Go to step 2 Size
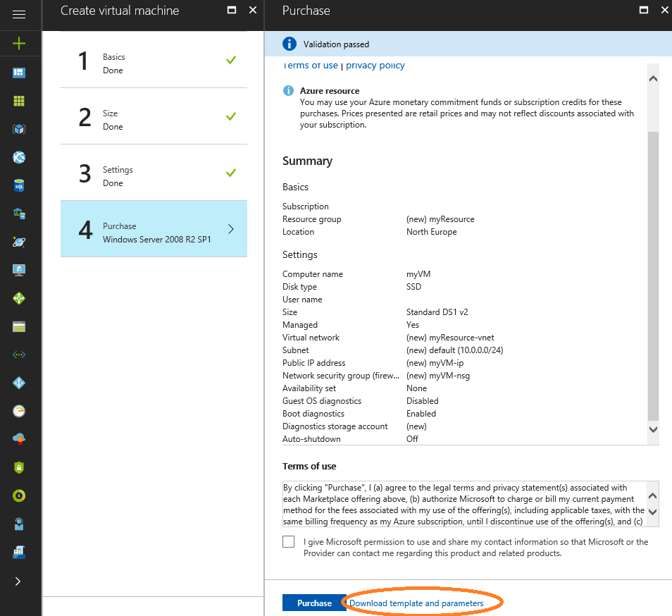 click(154, 116)
